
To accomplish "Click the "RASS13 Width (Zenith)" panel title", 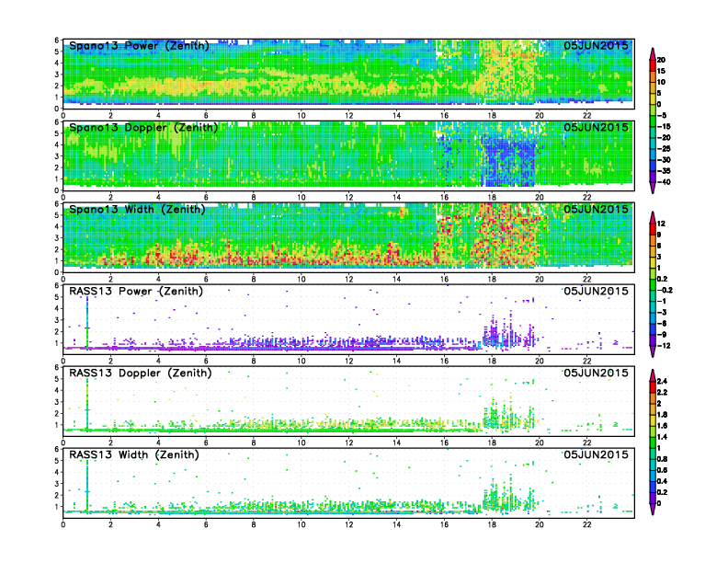I will [x=133, y=454].
